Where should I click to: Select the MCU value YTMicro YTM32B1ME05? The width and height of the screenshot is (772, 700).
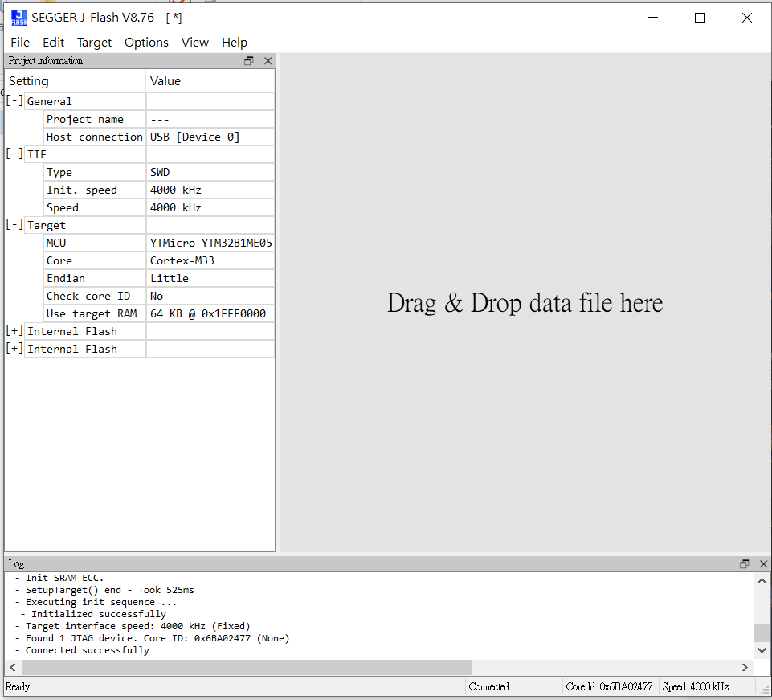coord(210,243)
